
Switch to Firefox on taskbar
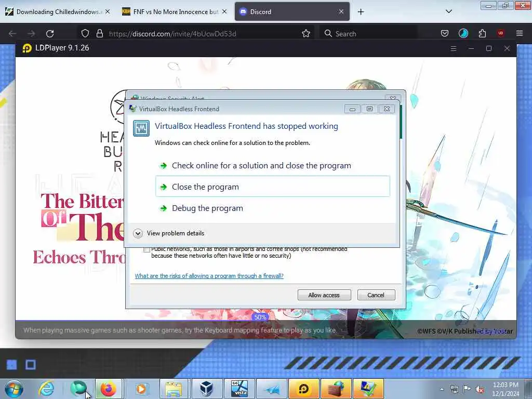coord(109,389)
